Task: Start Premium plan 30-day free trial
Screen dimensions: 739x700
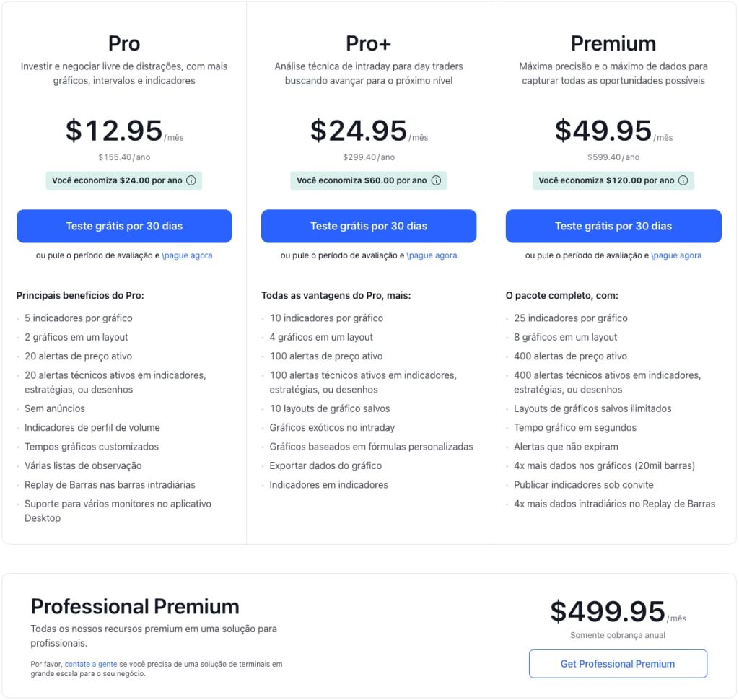Action: [613, 227]
